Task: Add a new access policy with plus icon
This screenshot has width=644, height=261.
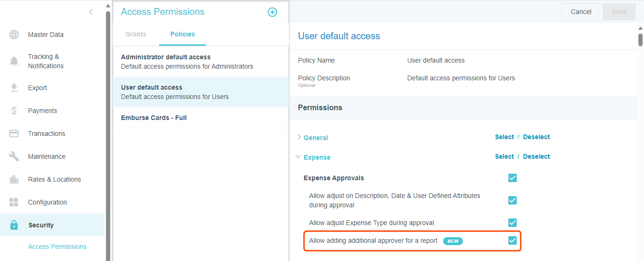Action: [272, 12]
